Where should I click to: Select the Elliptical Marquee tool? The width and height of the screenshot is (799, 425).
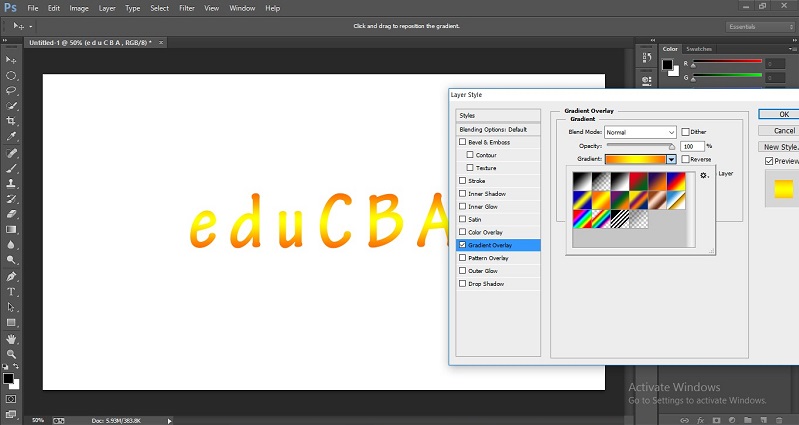pyautogui.click(x=11, y=75)
